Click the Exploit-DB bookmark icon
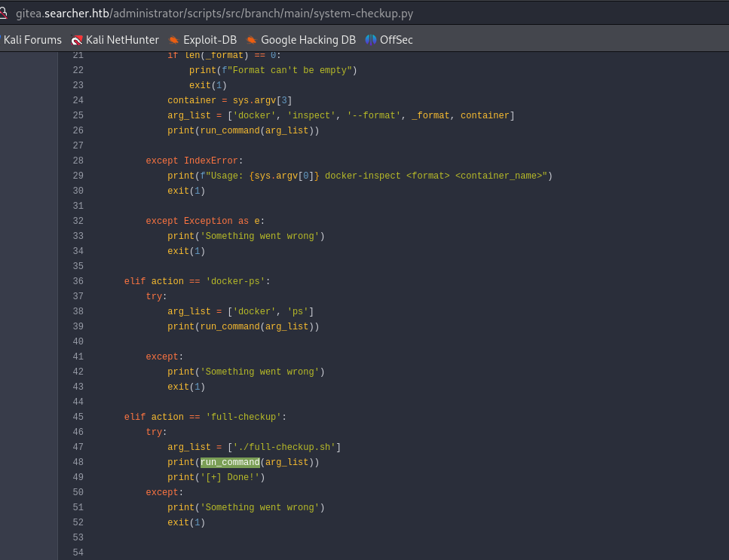The image size is (729, 560). 173,41
